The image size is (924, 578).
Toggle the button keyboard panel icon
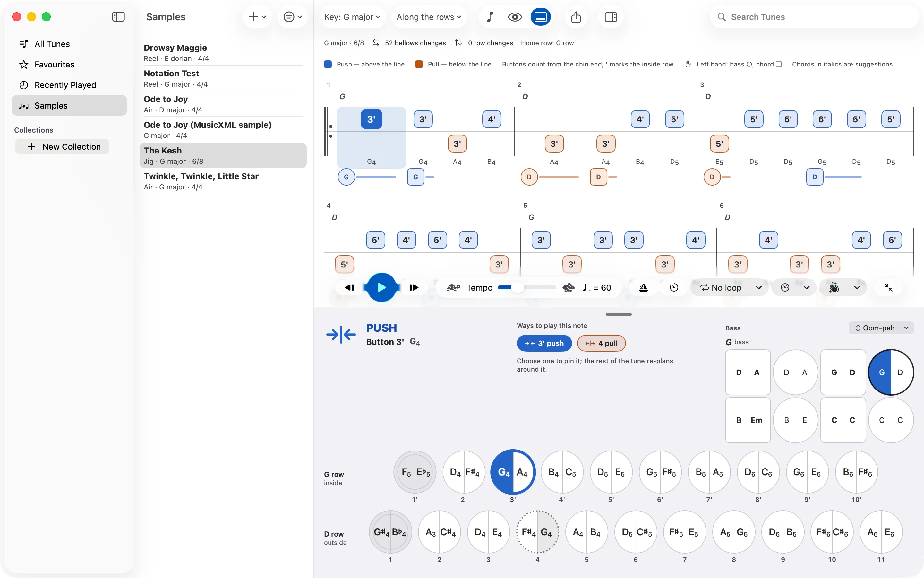(x=541, y=17)
